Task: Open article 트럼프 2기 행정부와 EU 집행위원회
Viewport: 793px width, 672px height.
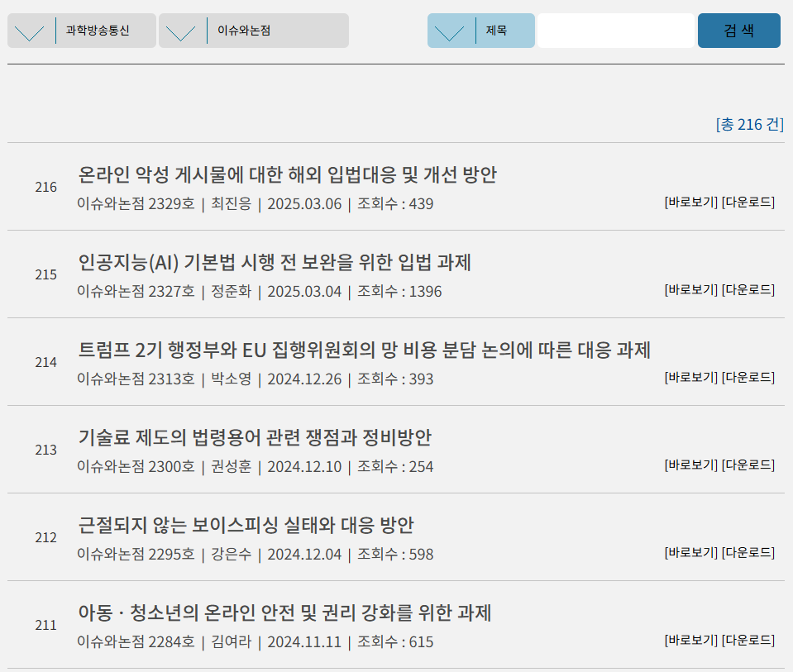Action: [x=364, y=350]
